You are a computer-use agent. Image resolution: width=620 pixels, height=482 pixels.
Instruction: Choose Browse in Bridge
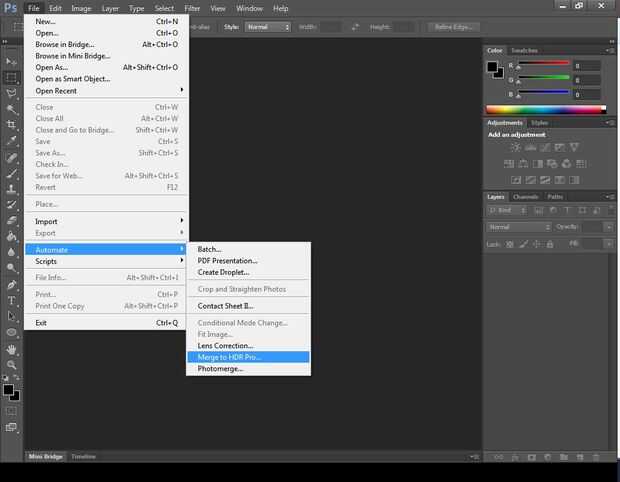pyautogui.click(x=108, y=44)
